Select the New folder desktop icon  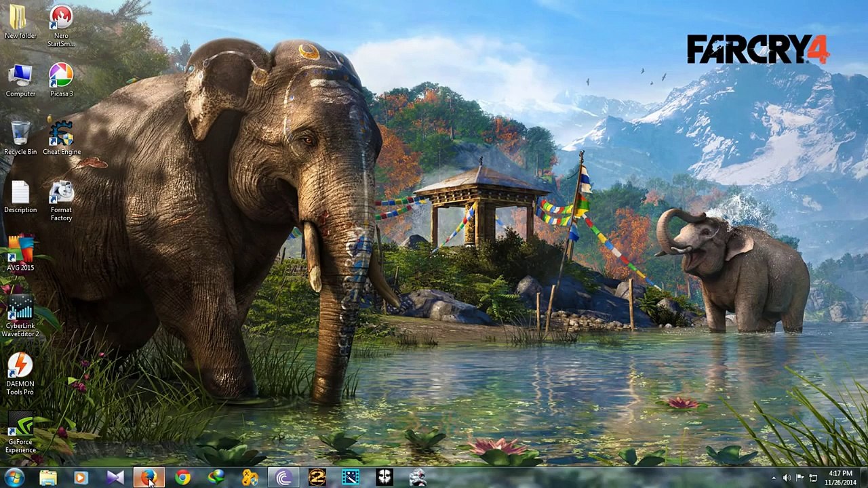[x=20, y=22]
